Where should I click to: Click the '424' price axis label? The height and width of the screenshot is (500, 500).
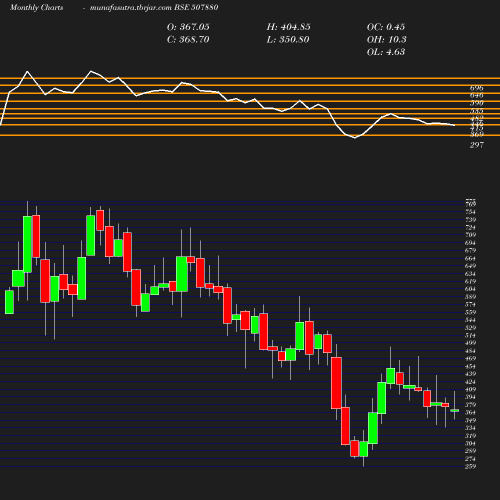470,382
